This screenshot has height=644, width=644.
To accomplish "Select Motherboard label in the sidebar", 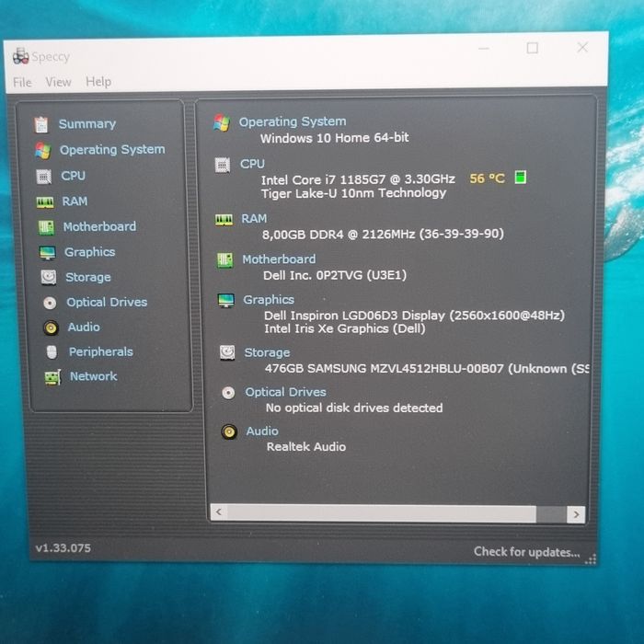I will coord(99,226).
